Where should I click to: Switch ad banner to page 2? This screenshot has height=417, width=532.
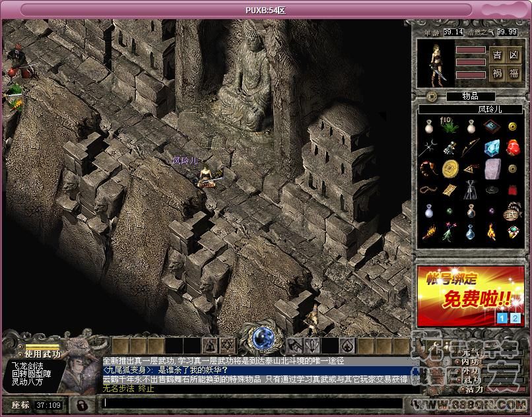(515, 318)
